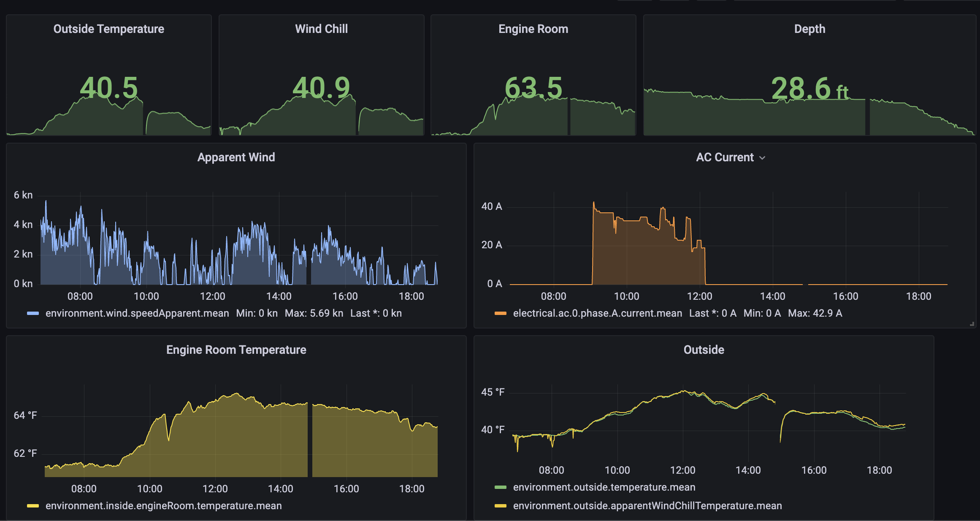Click yellow swatch for apparentWindChillTemperature series
The width and height of the screenshot is (980, 521).
500,506
